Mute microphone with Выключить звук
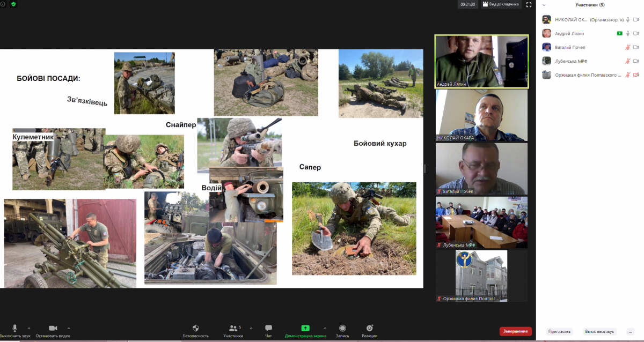Image resolution: width=644 pixels, height=342 pixels. click(x=14, y=328)
